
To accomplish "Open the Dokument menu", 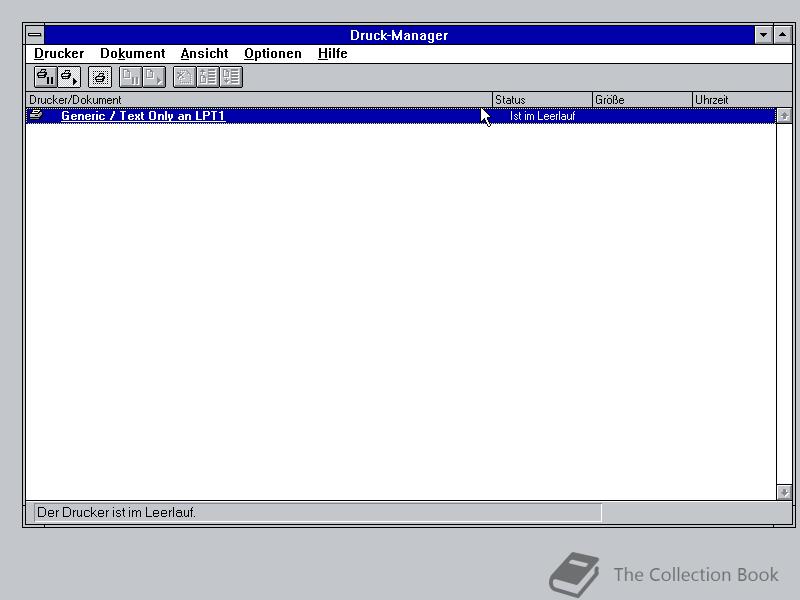I will coord(133,54).
